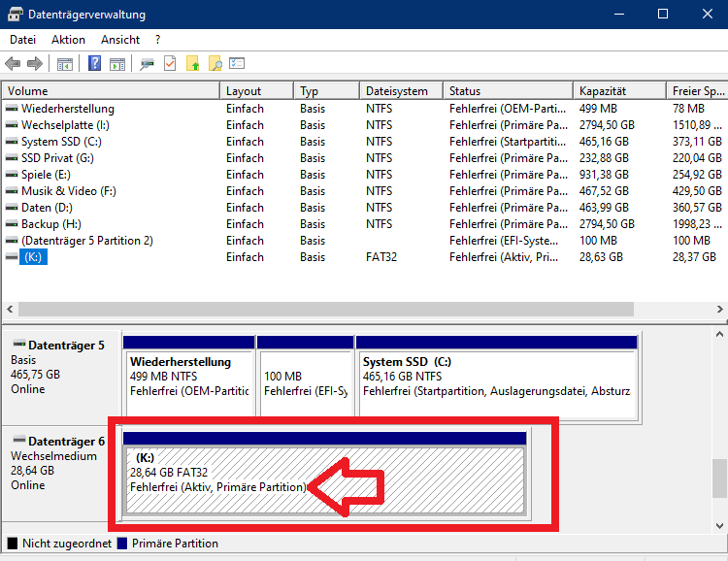
Task: Open the Ansicht menu
Action: [120, 40]
